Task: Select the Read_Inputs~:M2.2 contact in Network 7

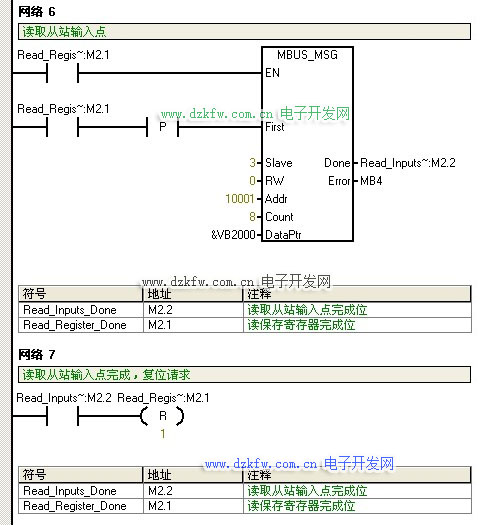Action: [x=62, y=416]
